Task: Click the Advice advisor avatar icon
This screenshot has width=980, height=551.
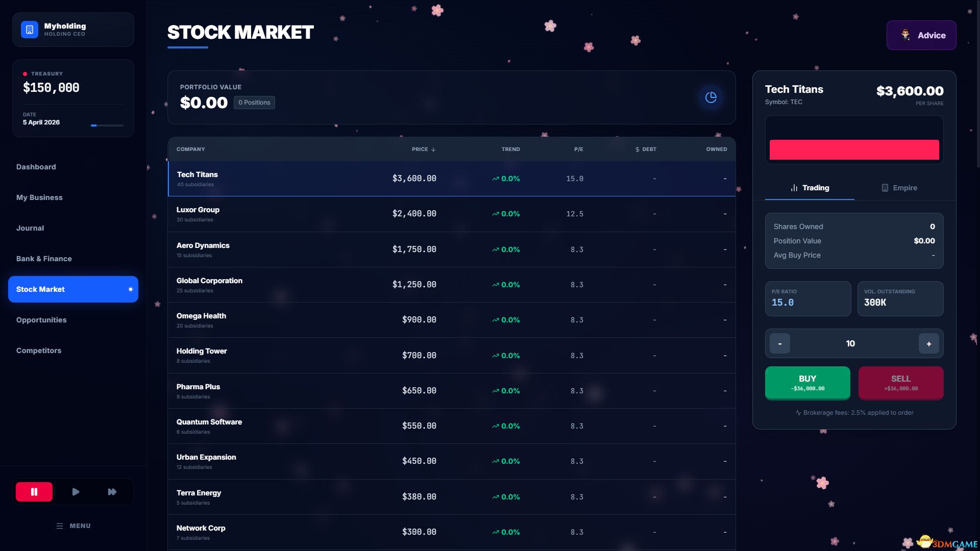Action: [x=905, y=35]
